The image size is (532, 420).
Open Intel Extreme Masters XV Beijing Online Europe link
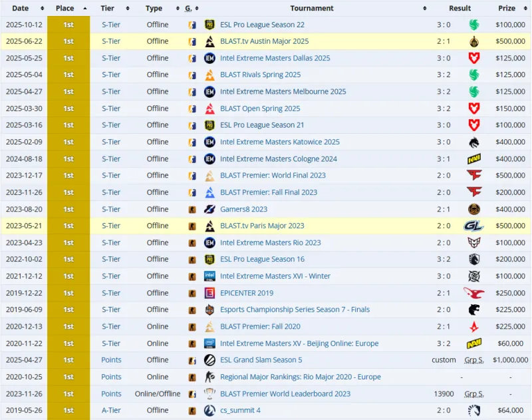pos(299,343)
